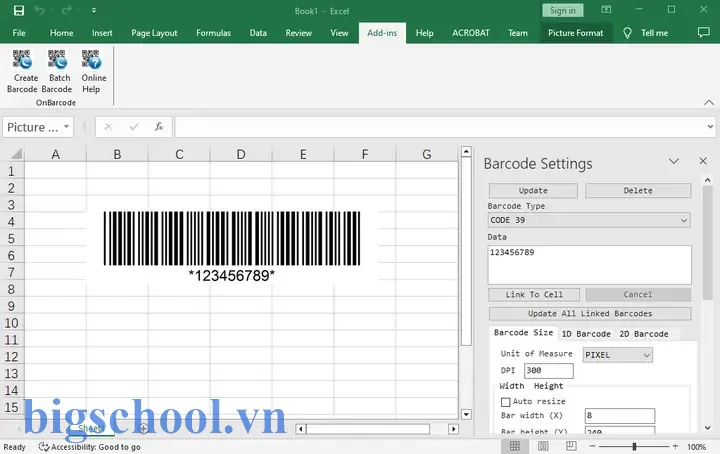Add a new sheet with the plus icon

tap(143, 429)
